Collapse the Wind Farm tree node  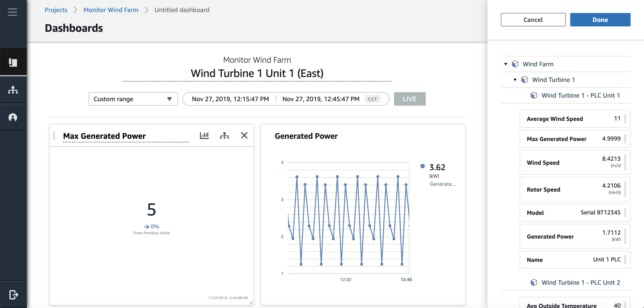point(506,64)
